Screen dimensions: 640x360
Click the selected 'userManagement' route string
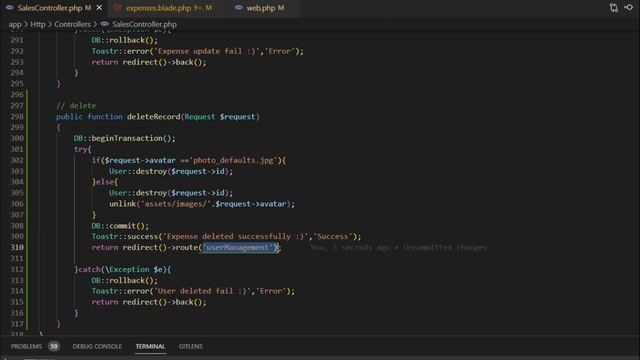[x=239, y=247]
